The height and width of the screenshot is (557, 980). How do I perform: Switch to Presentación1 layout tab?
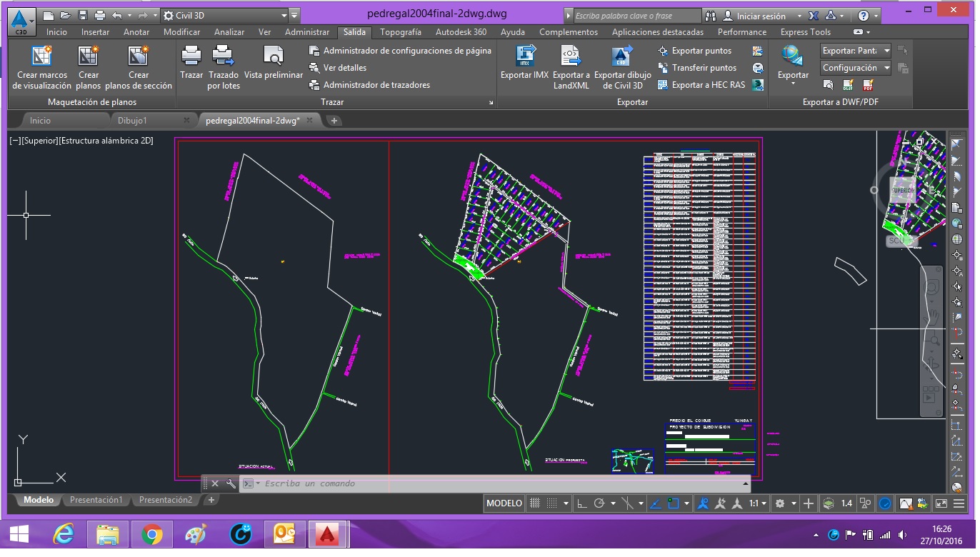pyautogui.click(x=96, y=500)
